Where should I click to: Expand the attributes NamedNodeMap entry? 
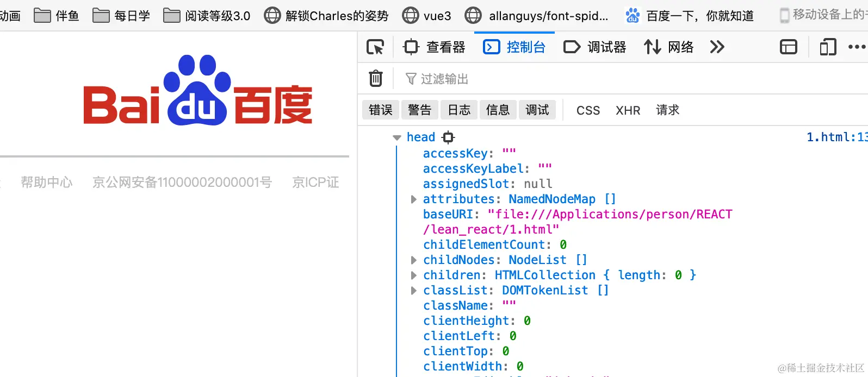pos(414,199)
